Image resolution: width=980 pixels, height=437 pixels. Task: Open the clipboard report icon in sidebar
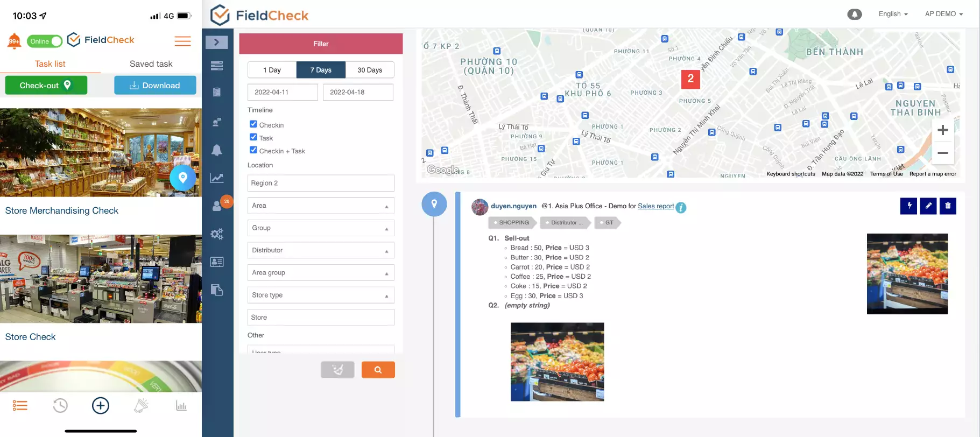217,92
